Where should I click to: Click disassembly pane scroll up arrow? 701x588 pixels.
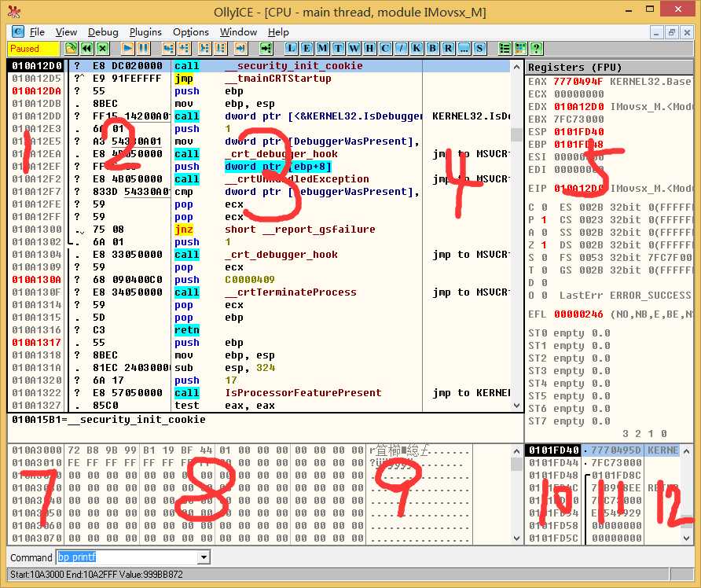point(517,67)
